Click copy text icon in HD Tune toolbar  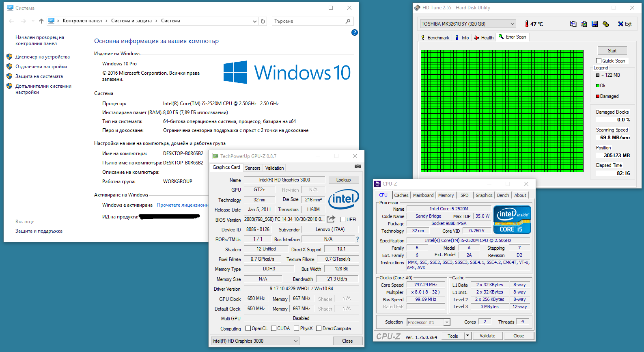pyautogui.click(x=573, y=24)
